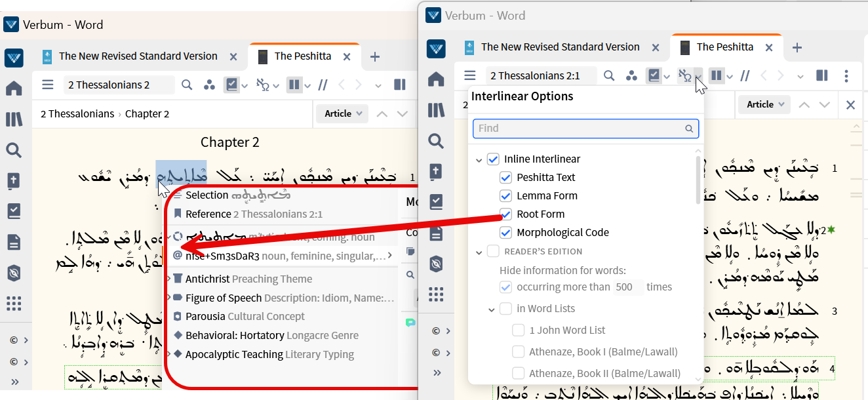
Task: Click the search magnifier in the Peshitta toolbar
Action: (608, 75)
